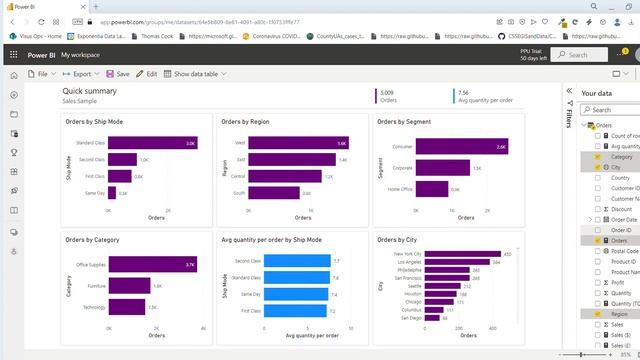Screen dimensions: 640x360
Task: Expand the Order Date hierarchy
Action: (x=590, y=220)
